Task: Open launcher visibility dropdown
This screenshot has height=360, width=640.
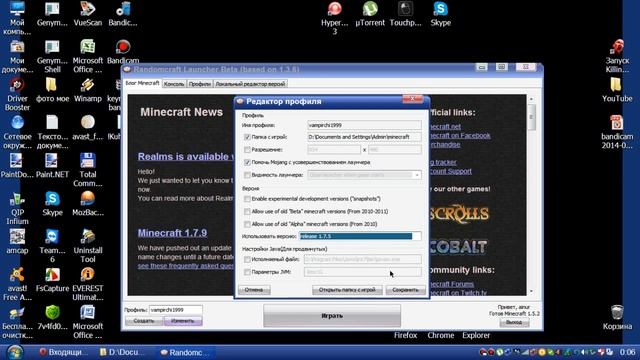Action: click(364, 175)
